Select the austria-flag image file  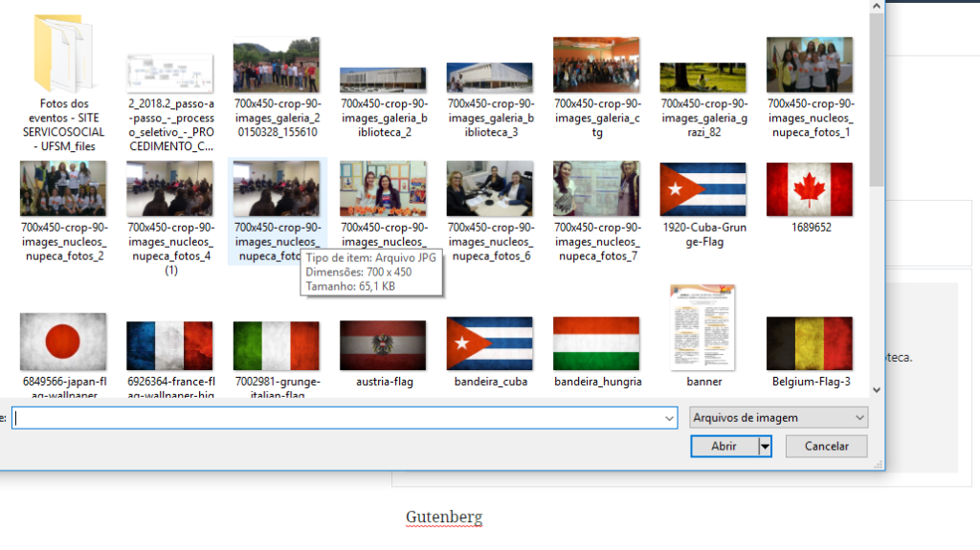383,344
